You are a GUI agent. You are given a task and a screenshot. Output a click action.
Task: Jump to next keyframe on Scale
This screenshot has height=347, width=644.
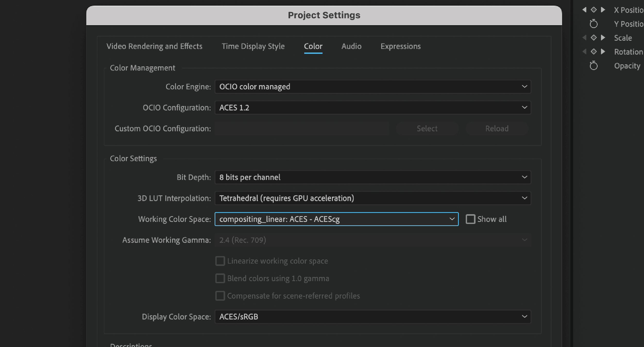pyautogui.click(x=603, y=38)
